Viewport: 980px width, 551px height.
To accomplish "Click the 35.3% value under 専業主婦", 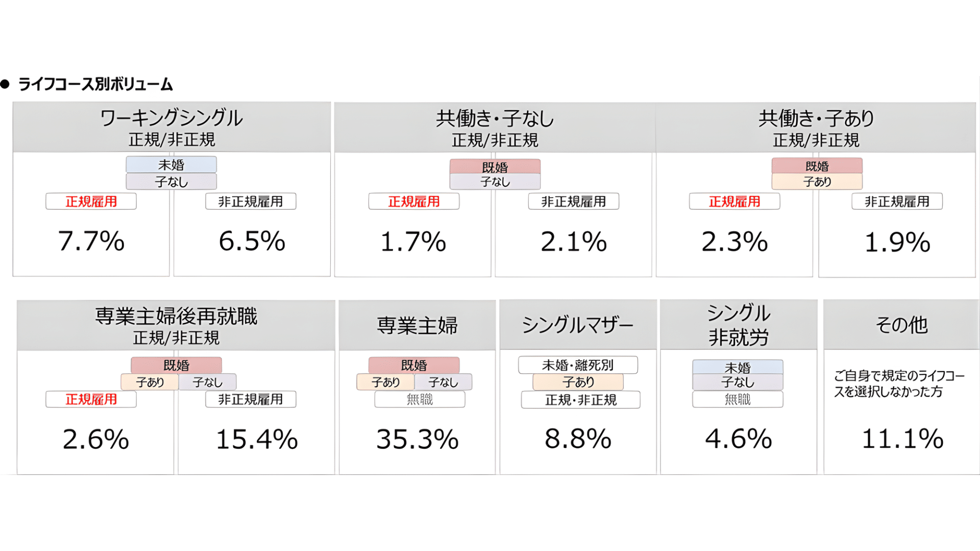I will [x=418, y=439].
